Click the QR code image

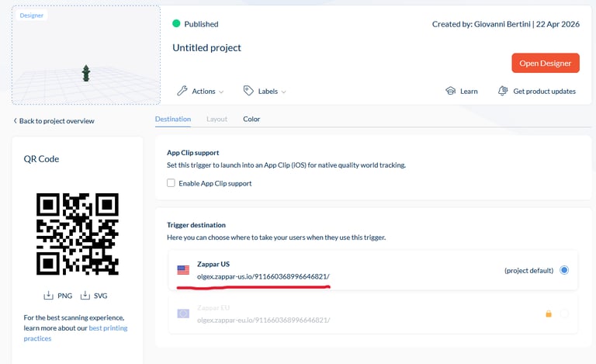[x=78, y=234]
